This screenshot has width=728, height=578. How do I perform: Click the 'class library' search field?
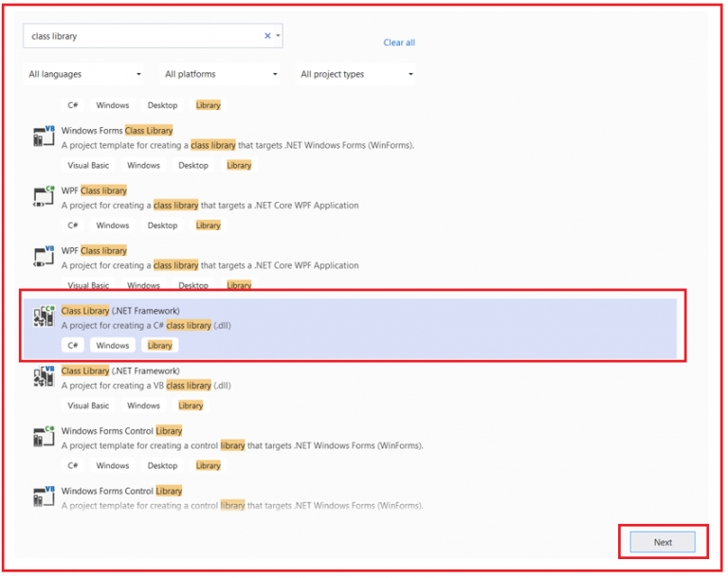pos(153,36)
